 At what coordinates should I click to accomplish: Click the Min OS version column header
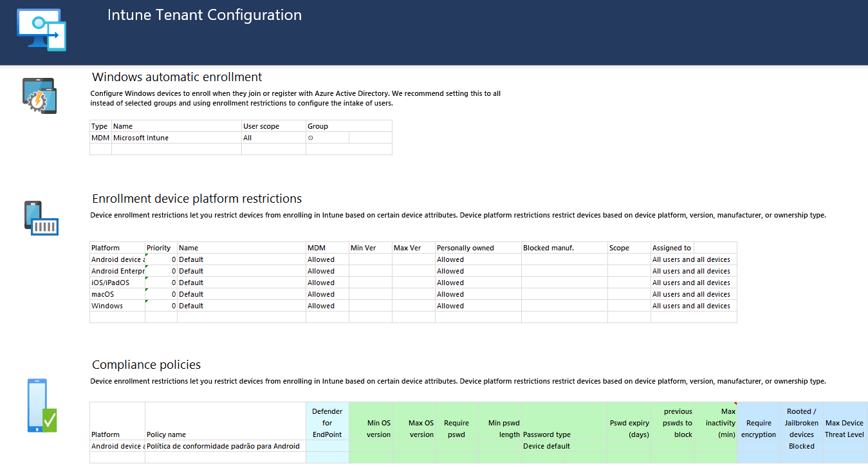(371, 422)
